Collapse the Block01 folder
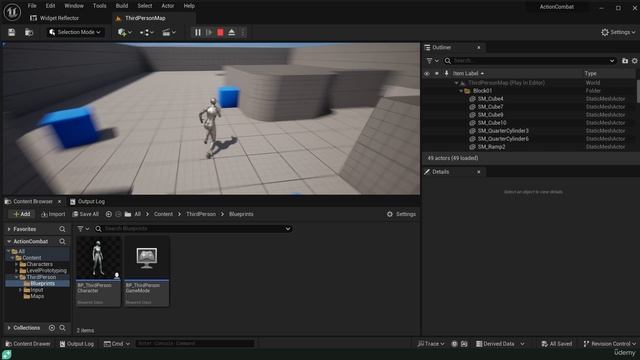Screen dimensions: 640x360 461,91
